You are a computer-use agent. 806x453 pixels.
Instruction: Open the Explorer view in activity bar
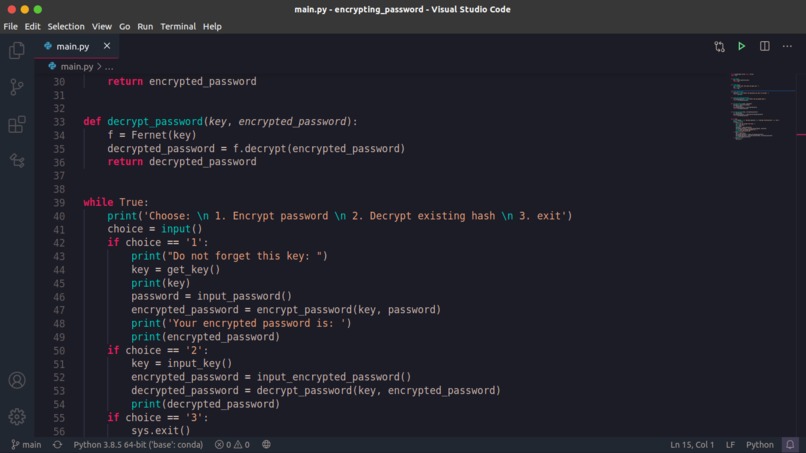(17, 50)
